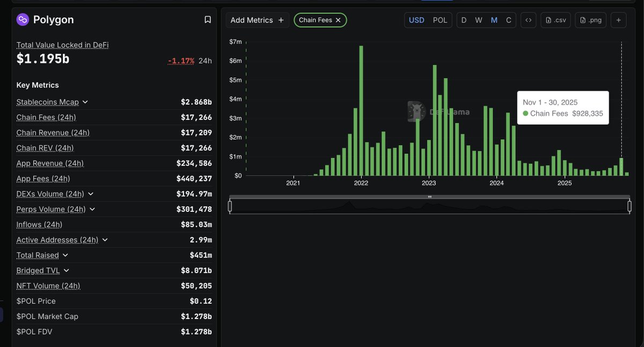This screenshot has height=347, width=644.
Task: Click the tallest bar near 2022
Action: pos(361,110)
